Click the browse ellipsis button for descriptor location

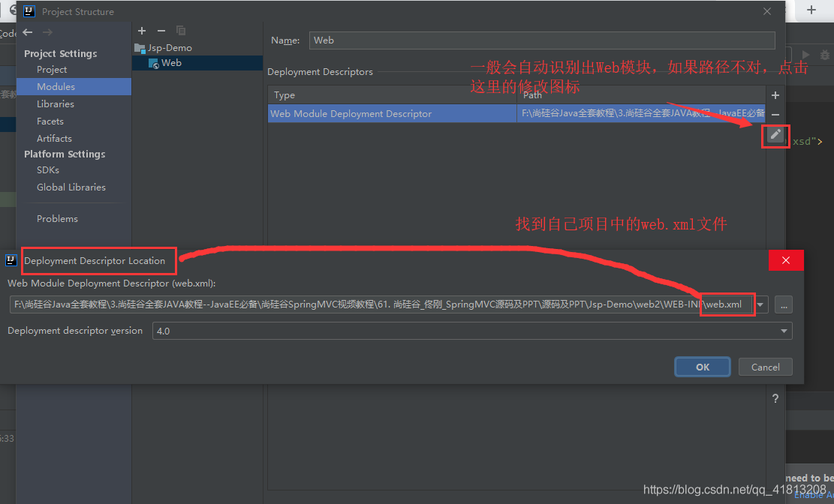(x=783, y=304)
